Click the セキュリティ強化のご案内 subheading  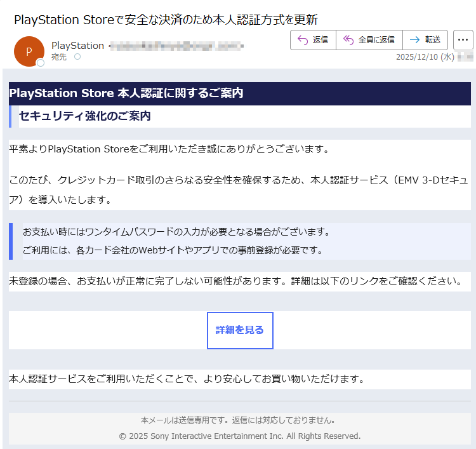(x=84, y=116)
